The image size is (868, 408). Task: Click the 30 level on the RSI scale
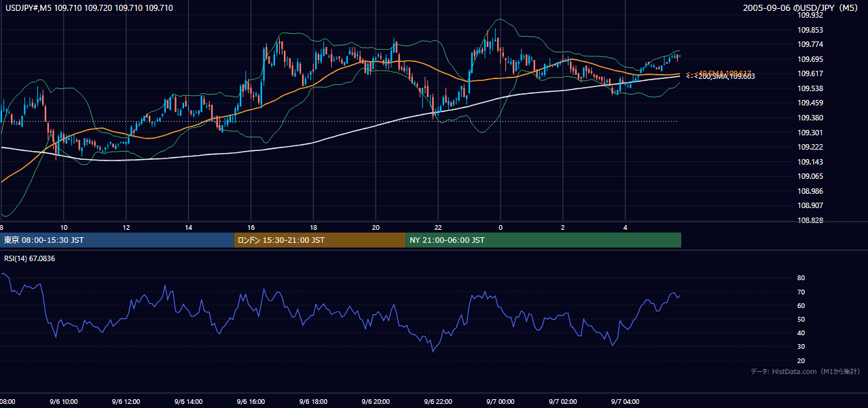(801, 346)
